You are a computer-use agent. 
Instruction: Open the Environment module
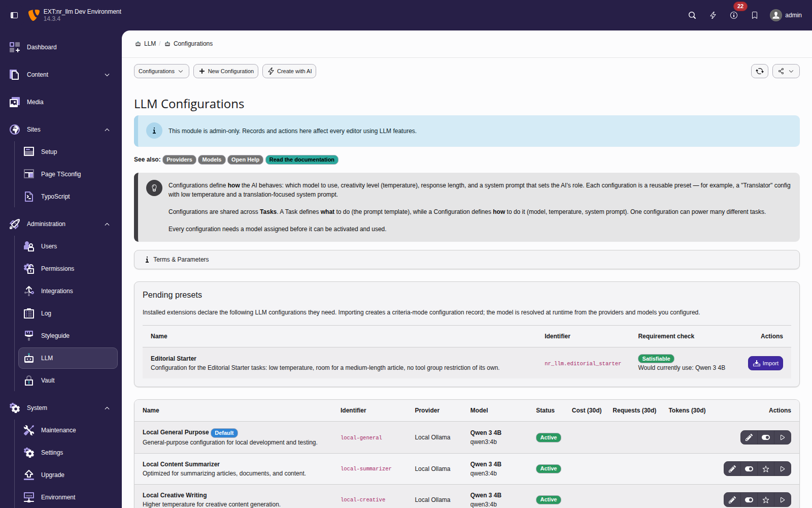68,497
